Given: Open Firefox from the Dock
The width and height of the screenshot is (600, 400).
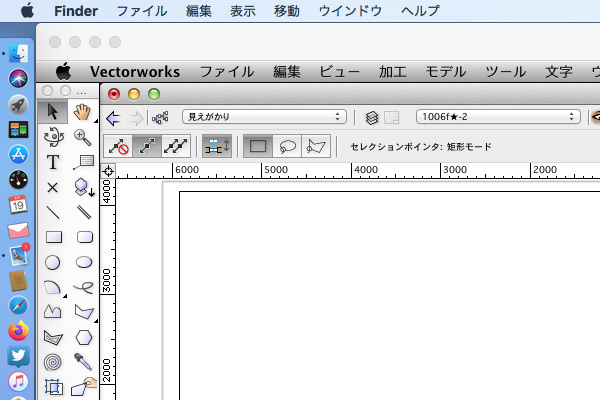Looking at the screenshot, I should click(18, 331).
